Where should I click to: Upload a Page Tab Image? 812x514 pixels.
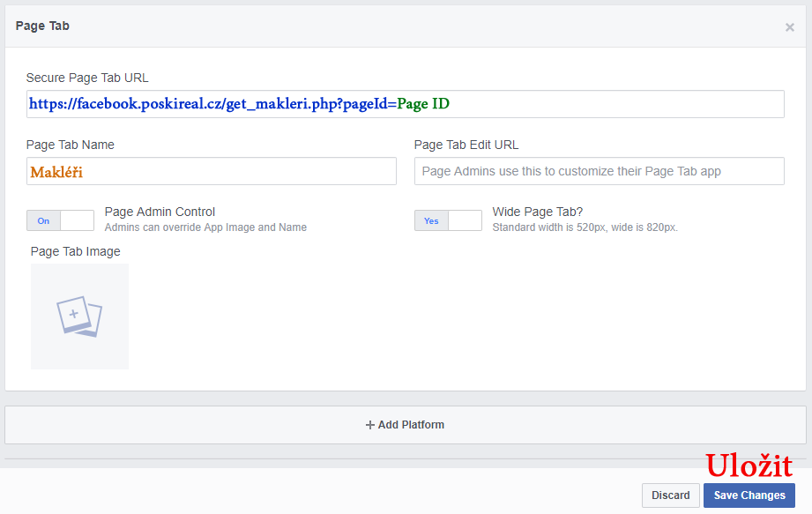coord(79,317)
